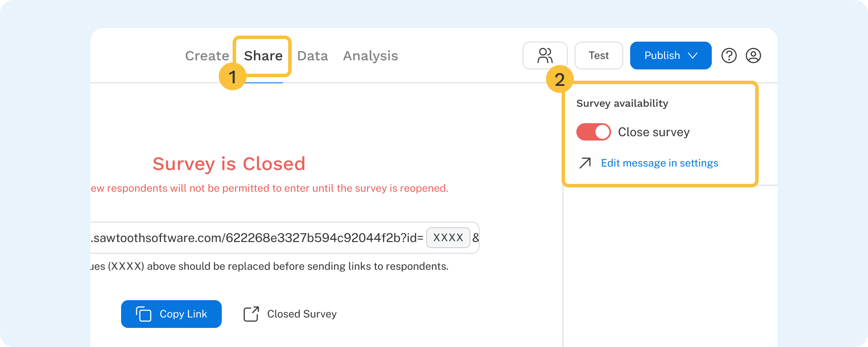The width and height of the screenshot is (868, 347).
Task: Select the Share tab
Action: 263,56
